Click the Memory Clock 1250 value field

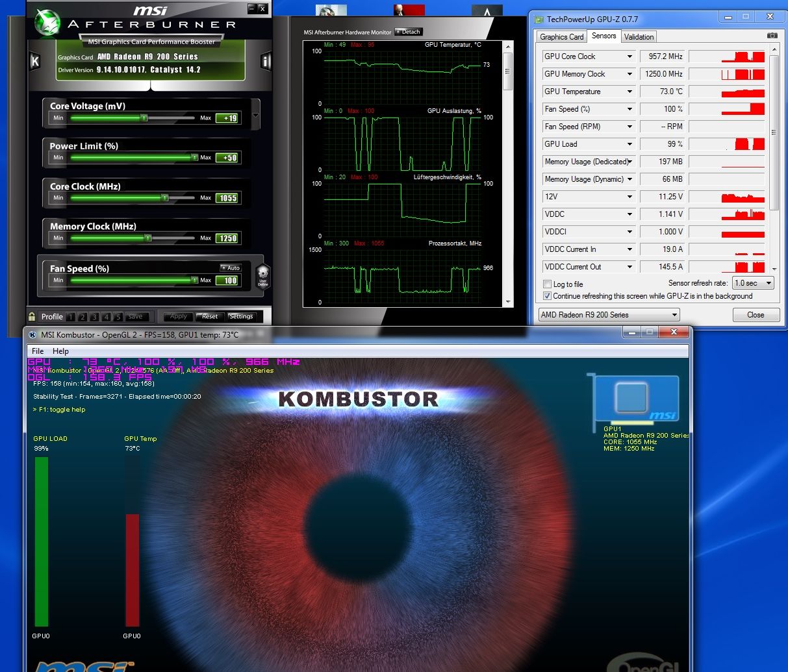(228, 238)
